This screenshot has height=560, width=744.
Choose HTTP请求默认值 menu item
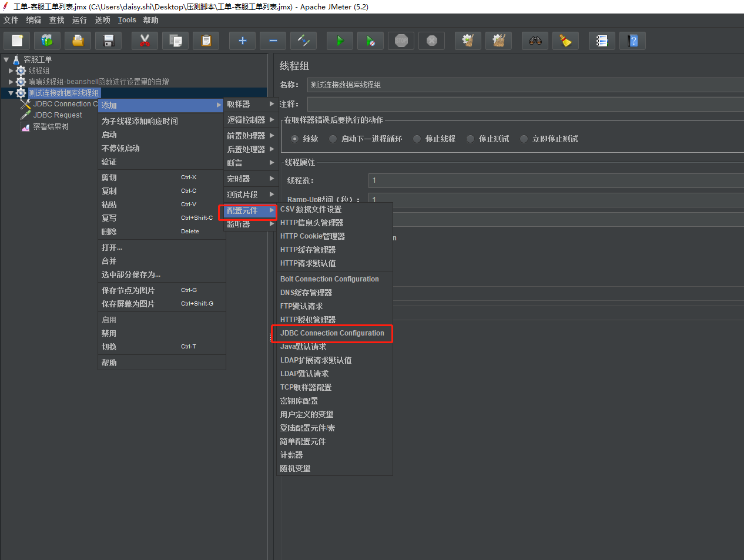click(335, 263)
